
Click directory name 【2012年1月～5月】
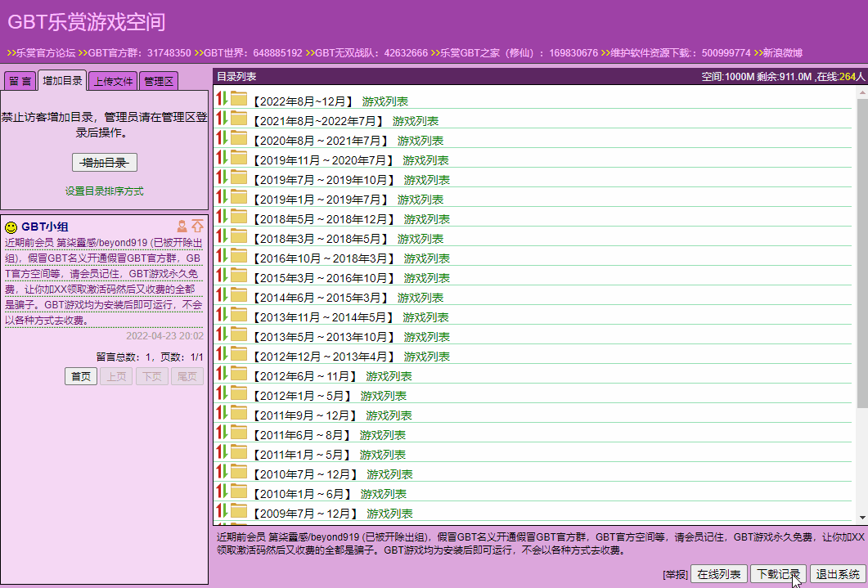[x=302, y=396]
